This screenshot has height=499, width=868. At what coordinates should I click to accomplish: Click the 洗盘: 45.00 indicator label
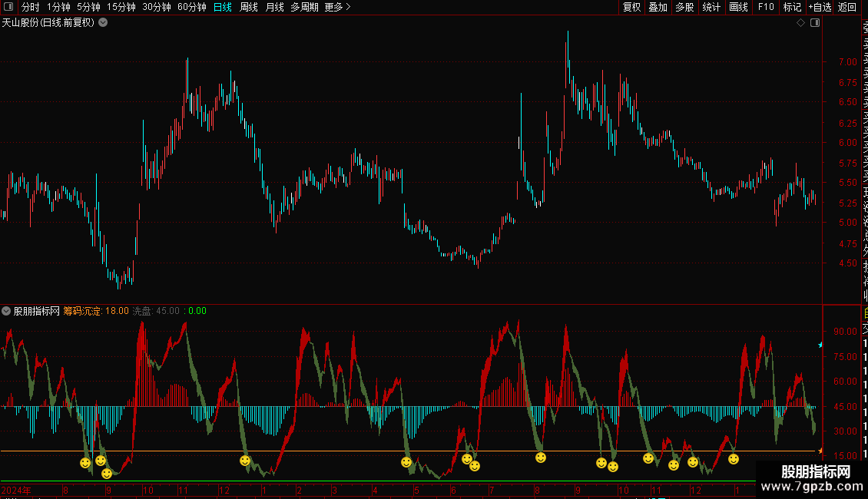pyautogui.click(x=156, y=311)
